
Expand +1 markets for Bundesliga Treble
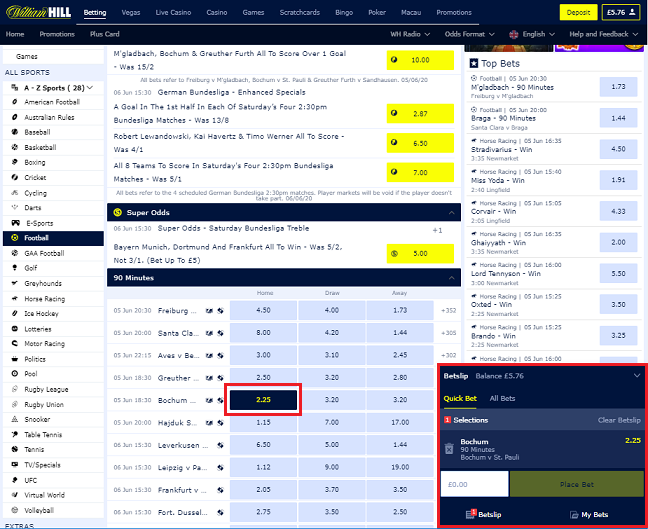pyautogui.click(x=437, y=231)
